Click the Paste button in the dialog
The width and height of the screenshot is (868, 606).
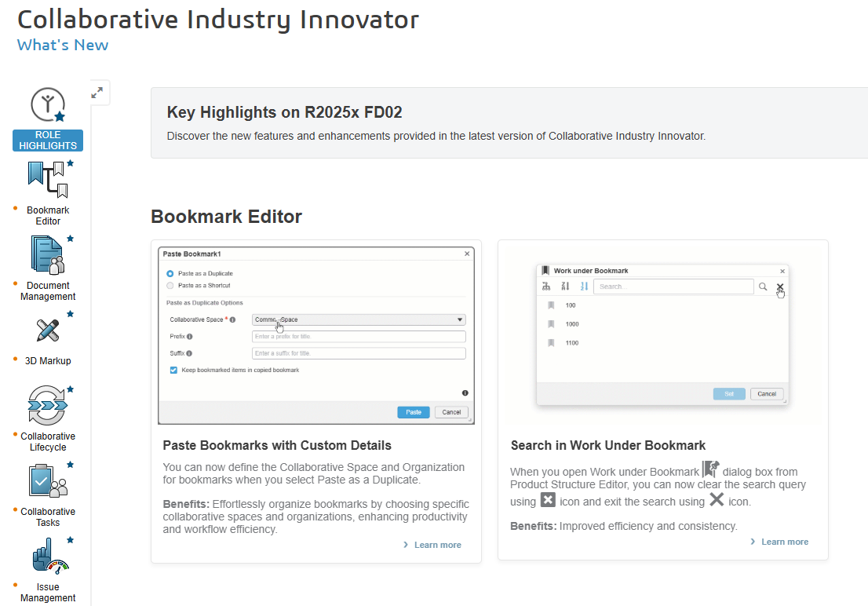(414, 412)
